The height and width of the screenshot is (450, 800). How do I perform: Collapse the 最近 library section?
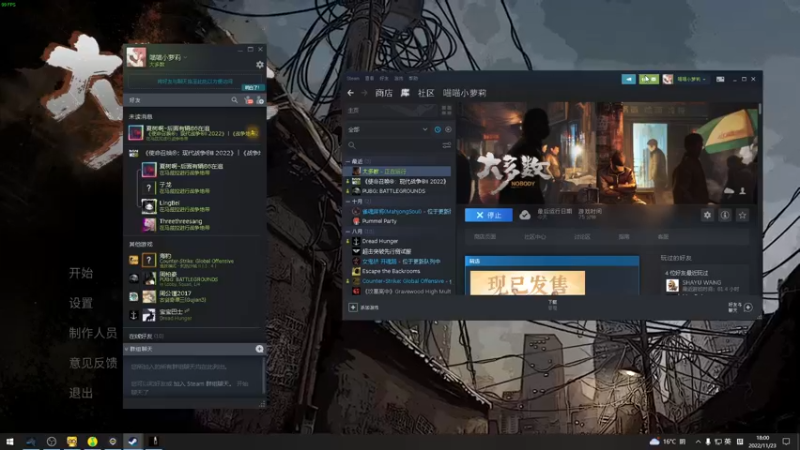348,161
